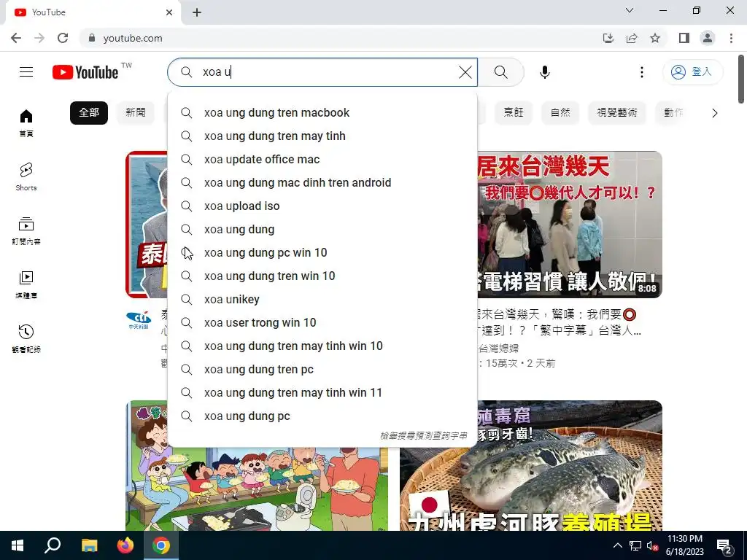Viewport: 747px width, 560px height.
Task: Clear the search box with the X
Action: [465, 72]
